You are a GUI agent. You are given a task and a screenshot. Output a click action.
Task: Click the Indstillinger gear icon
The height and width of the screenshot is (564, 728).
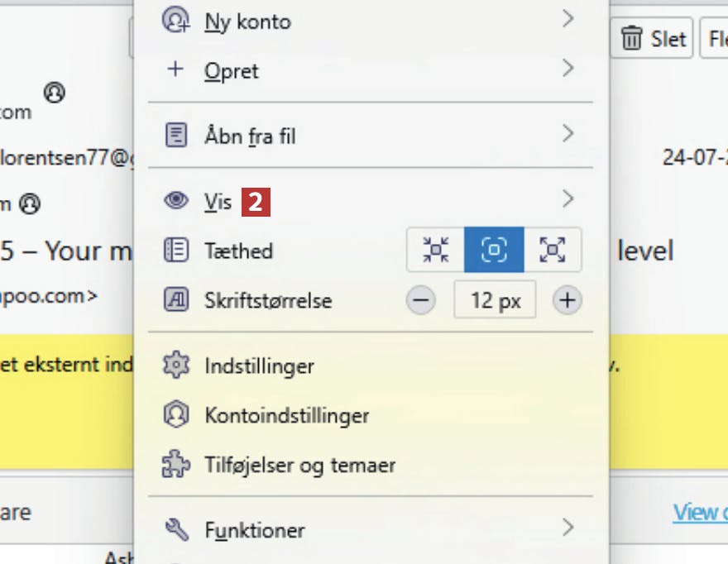(x=176, y=366)
